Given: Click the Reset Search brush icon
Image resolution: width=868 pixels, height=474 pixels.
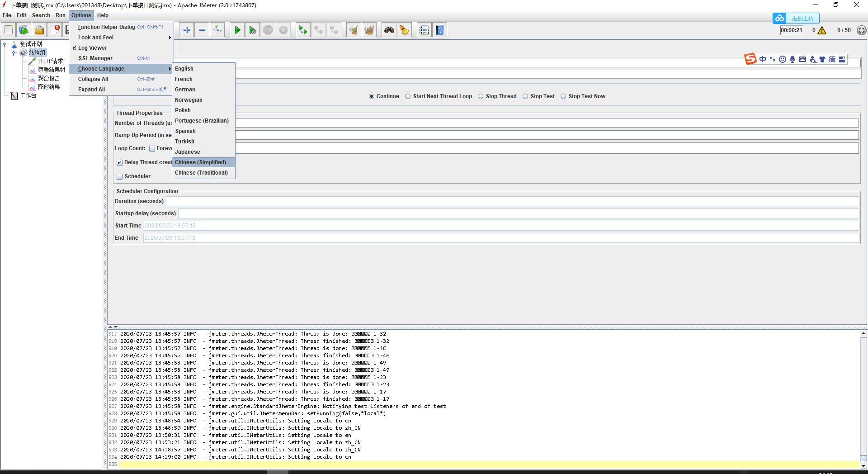Looking at the screenshot, I should point(405,30).
